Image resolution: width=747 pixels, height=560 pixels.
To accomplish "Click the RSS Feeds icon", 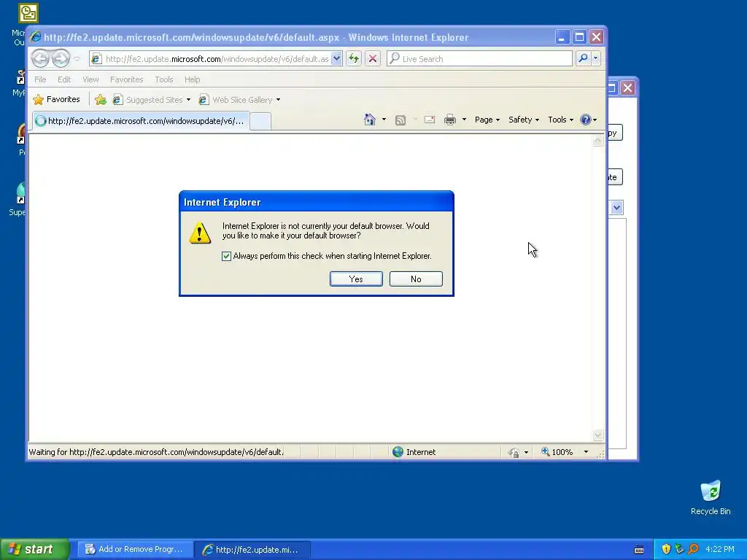I will click(400, 120).
